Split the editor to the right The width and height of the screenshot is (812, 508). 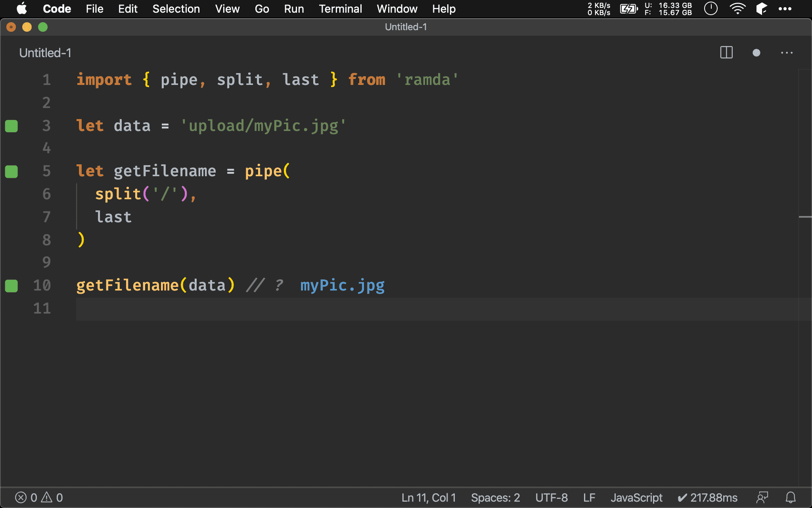726,53
